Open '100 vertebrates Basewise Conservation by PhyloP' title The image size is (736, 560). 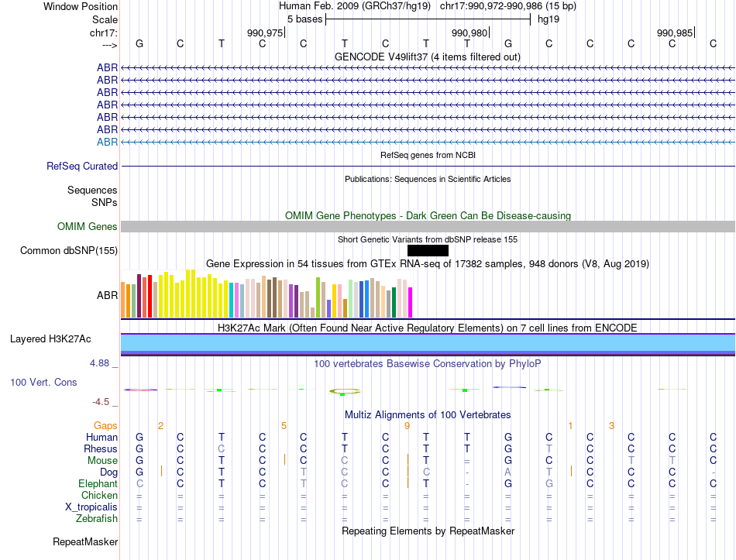(x=428, y=364)
